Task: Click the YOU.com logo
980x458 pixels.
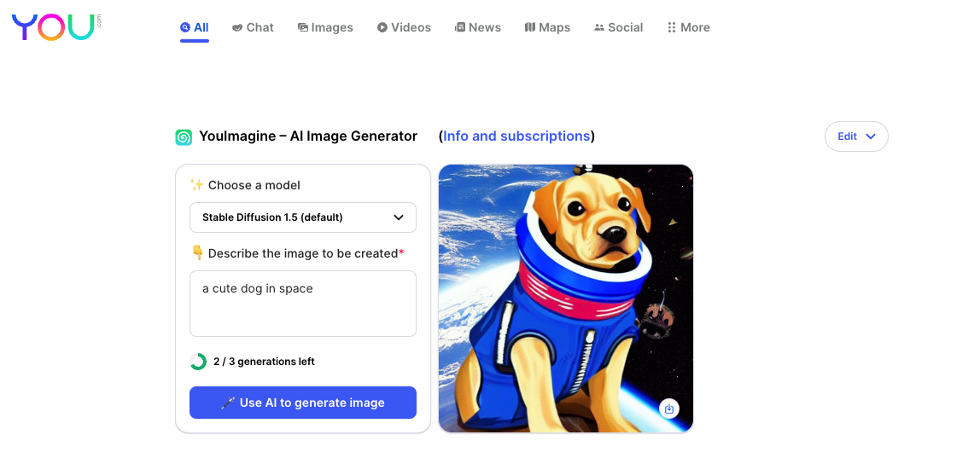Action: pos(55,27)
